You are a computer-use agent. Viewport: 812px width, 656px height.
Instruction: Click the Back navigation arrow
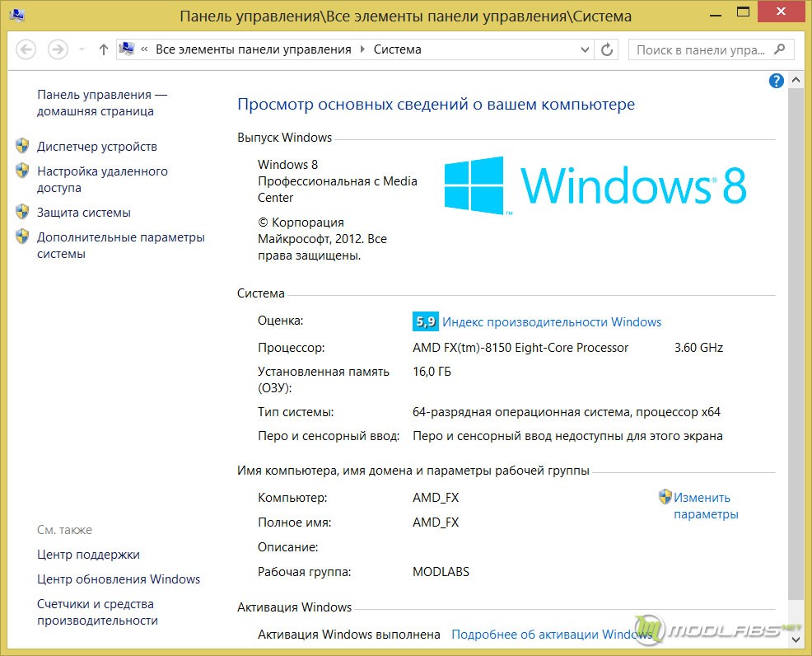(26, 49)
